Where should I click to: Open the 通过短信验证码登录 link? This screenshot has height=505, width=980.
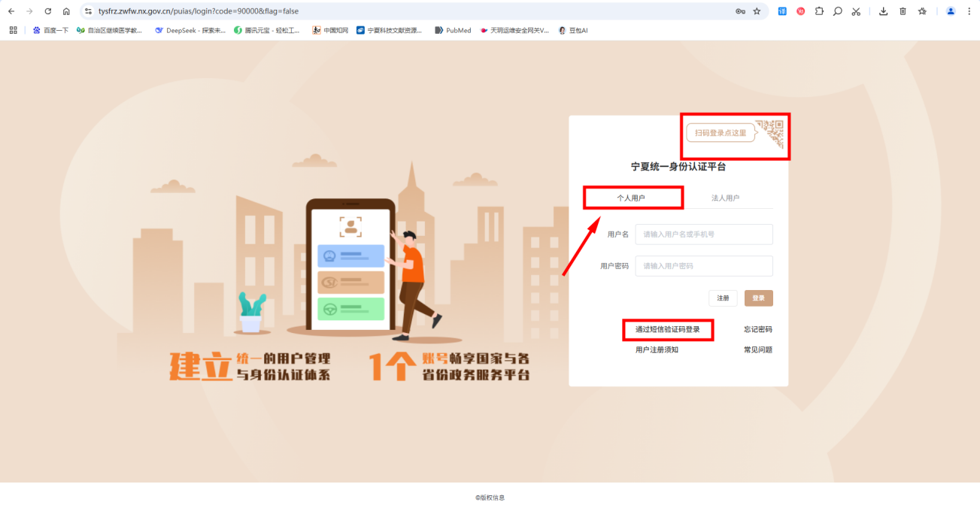667,329
